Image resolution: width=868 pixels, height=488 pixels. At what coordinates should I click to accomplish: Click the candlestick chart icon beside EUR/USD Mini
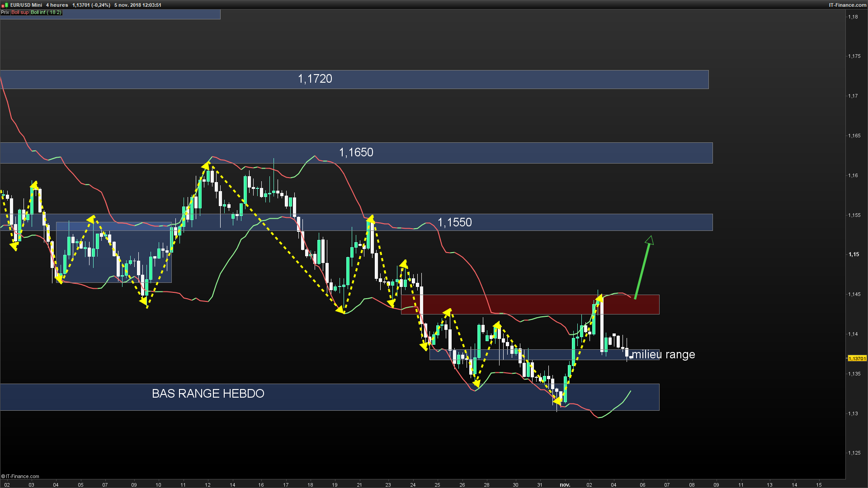pyautogui.click(x=5, y=5)
